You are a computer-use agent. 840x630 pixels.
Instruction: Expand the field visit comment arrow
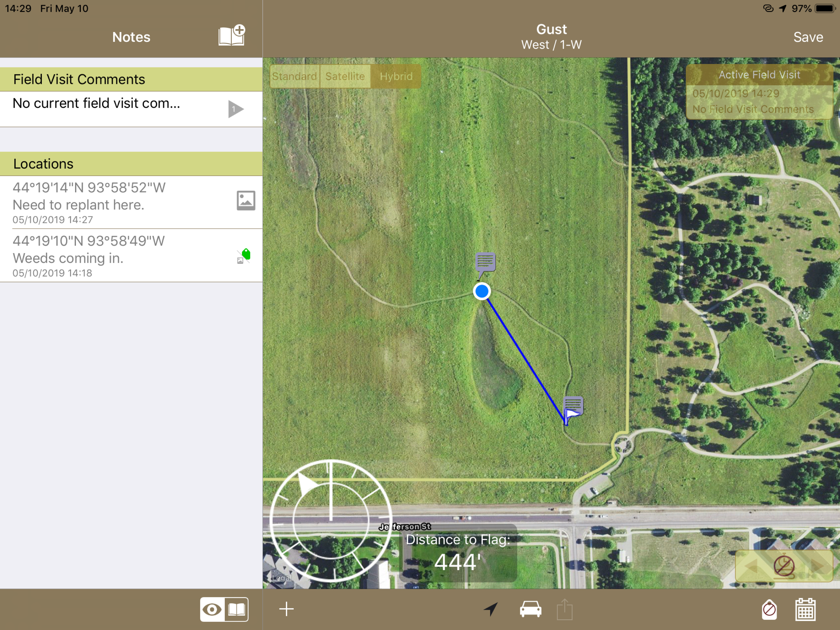point(236,110)
